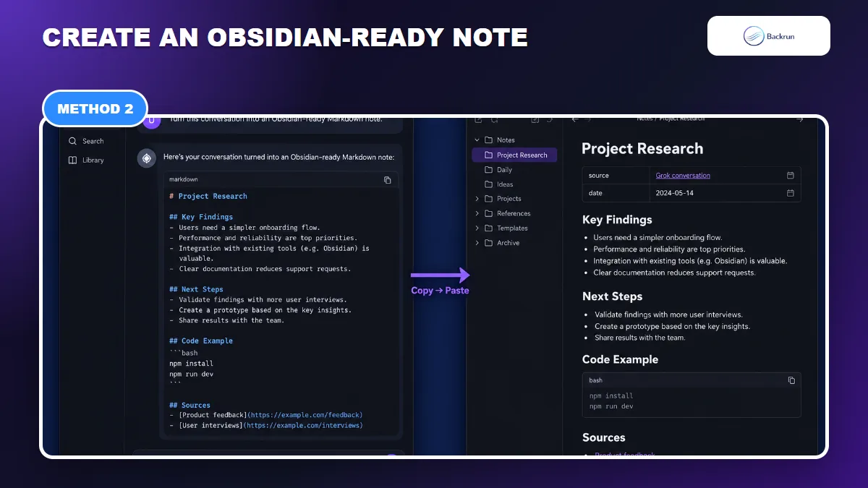Viewport: 868px width, 488px height.
Task: Click the Sources heading in Obsidian
Action: (x=603, y=437)
